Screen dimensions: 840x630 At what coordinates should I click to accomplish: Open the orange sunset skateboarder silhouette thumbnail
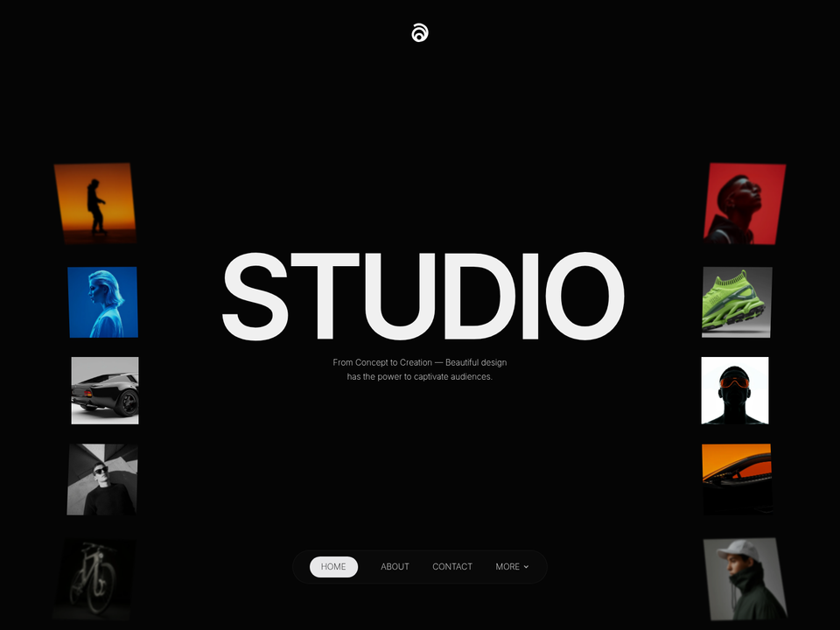pyautogui.click(x=95, y=204)
